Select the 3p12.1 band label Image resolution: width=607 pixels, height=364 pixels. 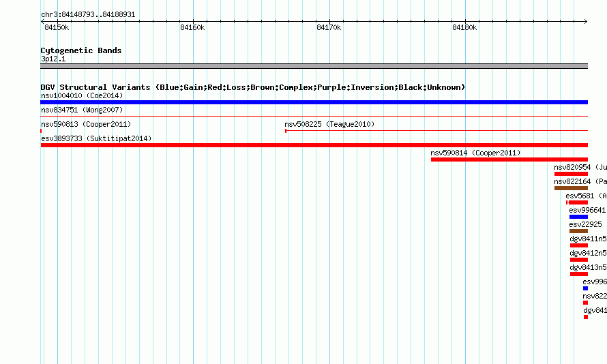coord(53,59)
